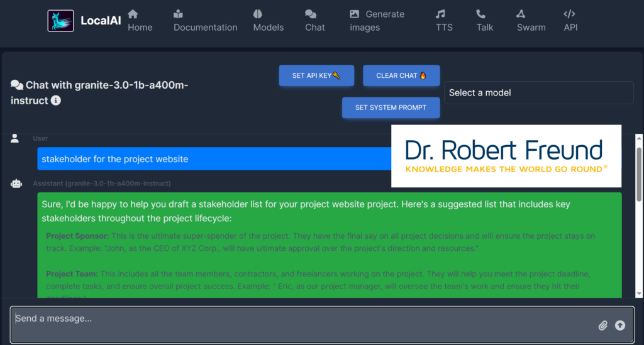Click the picture icon beside Generate
Screen dimensions: 644x345
[x=355, y=14]
